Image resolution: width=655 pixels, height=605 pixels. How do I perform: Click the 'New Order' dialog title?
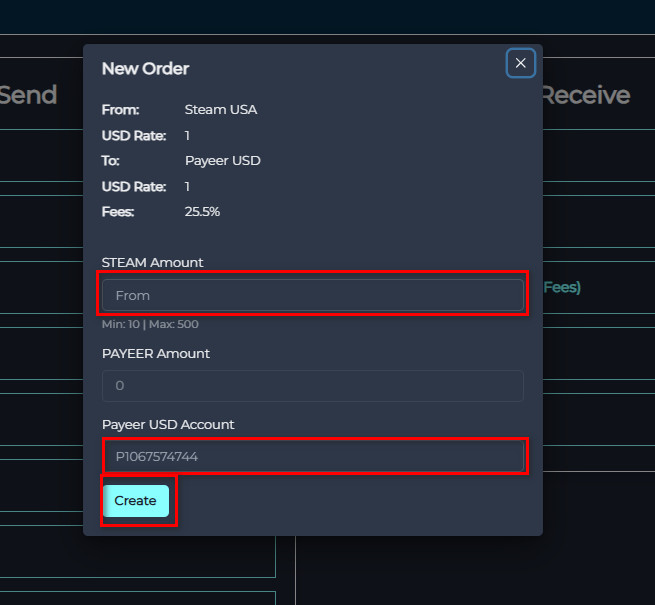(145, 69)
